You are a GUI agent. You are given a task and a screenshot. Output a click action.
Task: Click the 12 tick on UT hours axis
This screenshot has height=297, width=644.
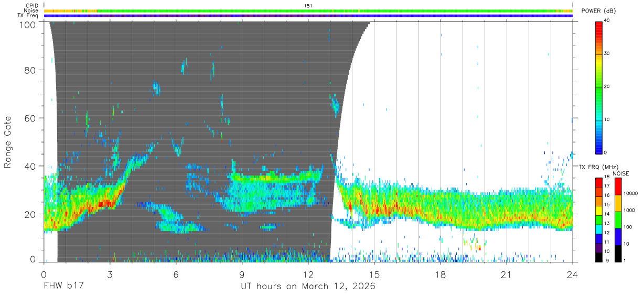[308, 274]
